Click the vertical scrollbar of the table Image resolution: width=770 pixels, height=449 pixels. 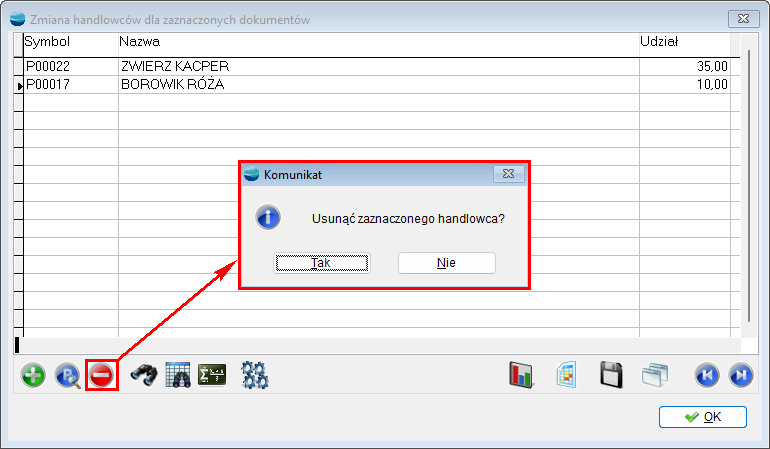click(748, 186)
